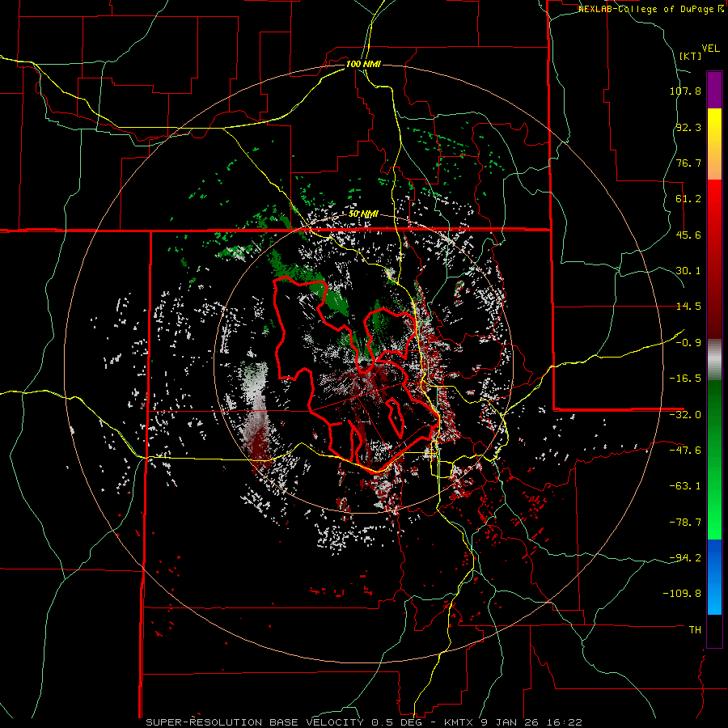
Task: Click the bright blue segment of the color bar
Action: coord(714,577)
